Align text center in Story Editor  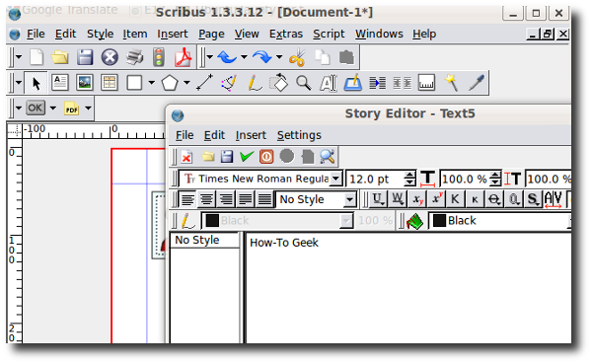pos(206,199)
